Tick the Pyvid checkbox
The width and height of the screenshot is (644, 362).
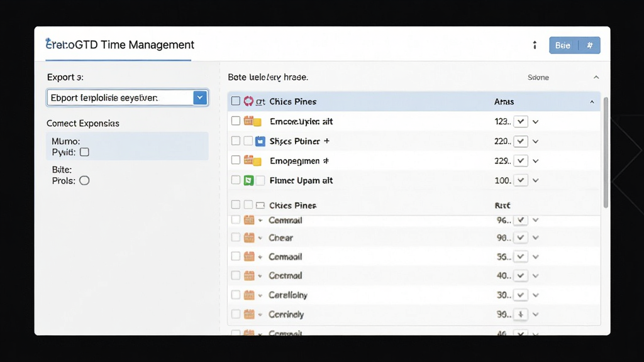coord(85,152)
